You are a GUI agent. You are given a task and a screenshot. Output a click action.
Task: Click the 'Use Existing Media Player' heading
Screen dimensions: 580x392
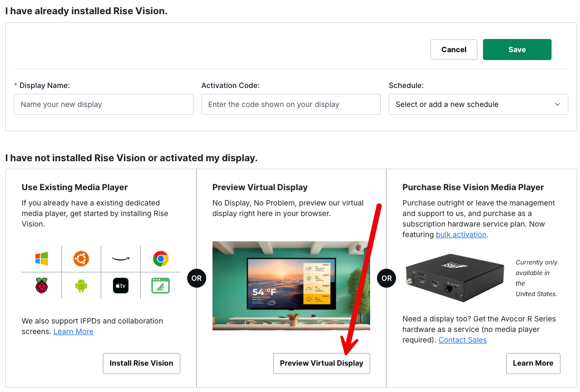[74, 188]
